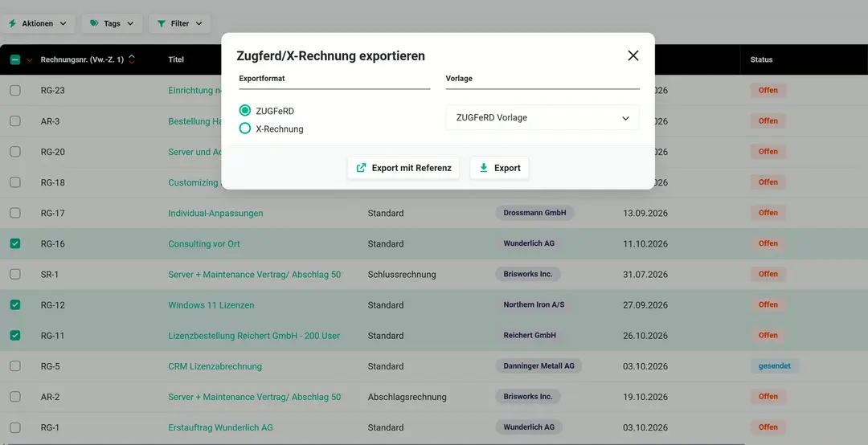The image size is (868, 445).
Task: Open Lizenzbestellung Reichert GmbH invoice link
Action: 253,336
